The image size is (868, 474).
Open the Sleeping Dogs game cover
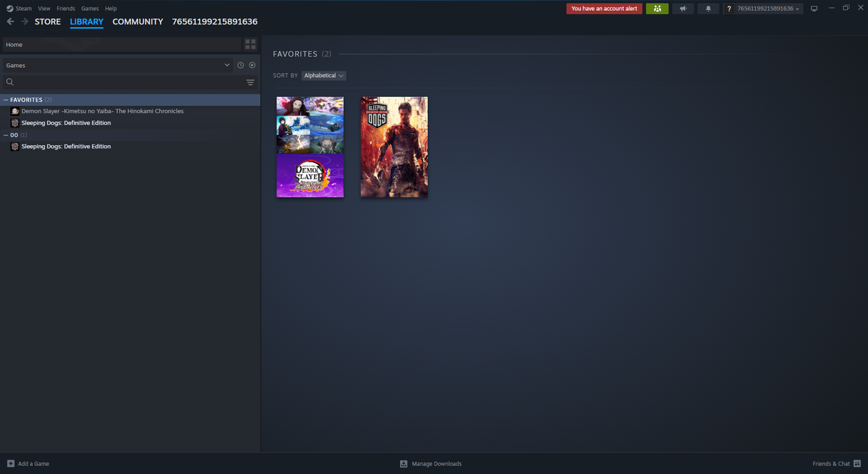pyautogui.click(x=394, y=147)
